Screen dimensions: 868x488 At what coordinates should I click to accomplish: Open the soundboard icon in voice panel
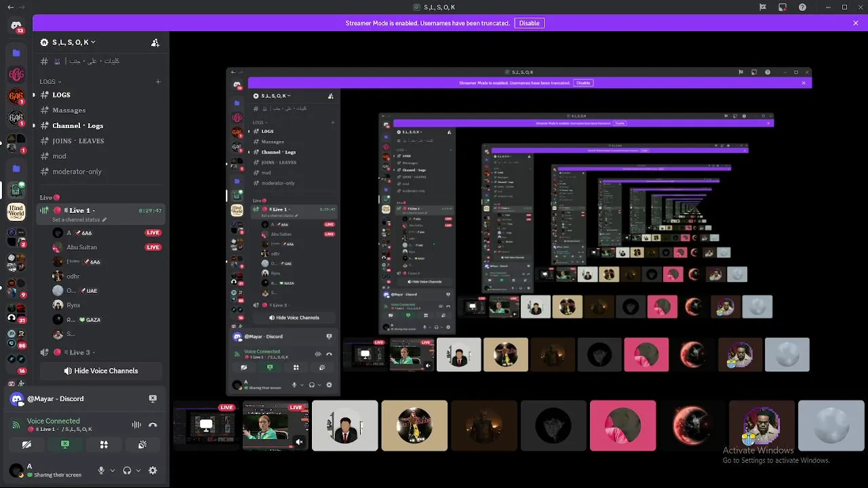(x=142, y=445)
